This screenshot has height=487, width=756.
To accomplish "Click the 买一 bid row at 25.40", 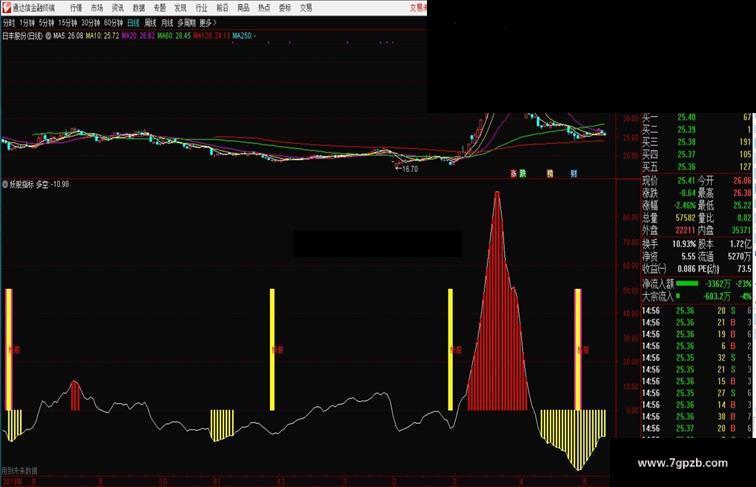I will (697, 117).
